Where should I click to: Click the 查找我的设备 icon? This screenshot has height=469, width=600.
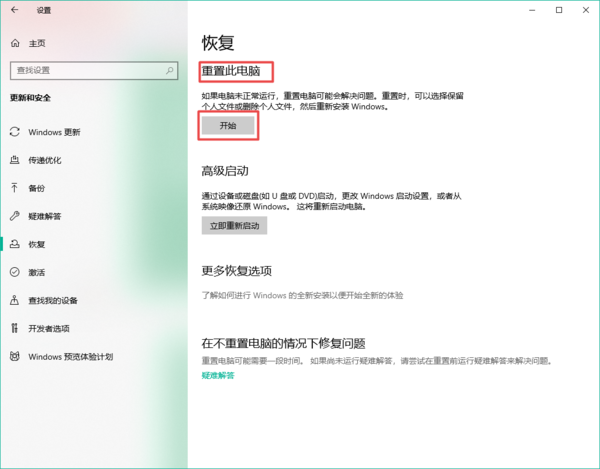point(15,300)
